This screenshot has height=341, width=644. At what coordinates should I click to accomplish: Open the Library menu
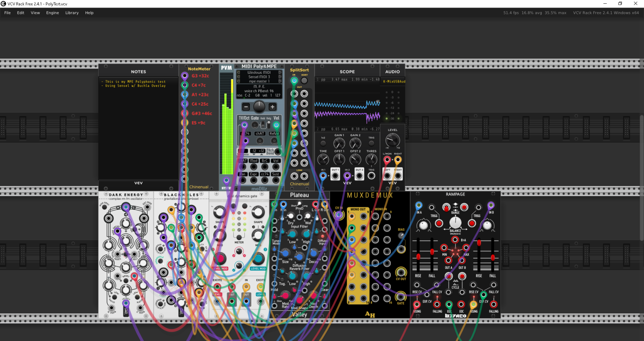pyautogui.click(x=72, y=13)
